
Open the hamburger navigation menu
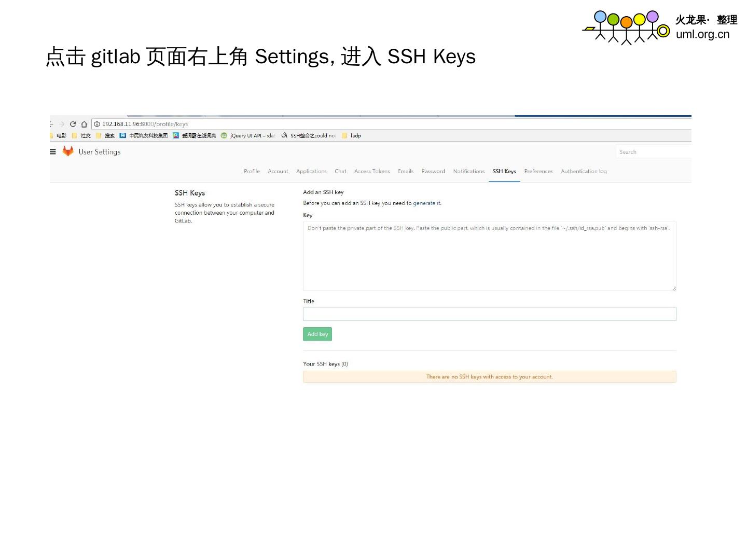tap(52, 152)
